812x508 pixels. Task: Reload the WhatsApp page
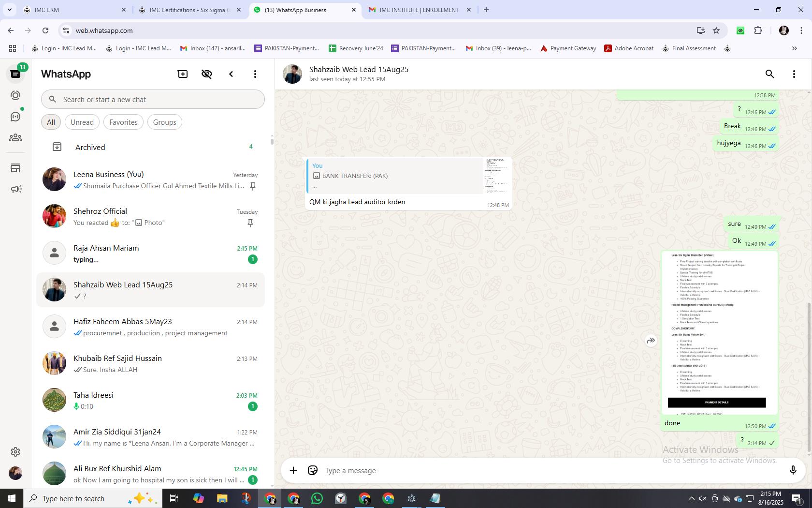45,30
